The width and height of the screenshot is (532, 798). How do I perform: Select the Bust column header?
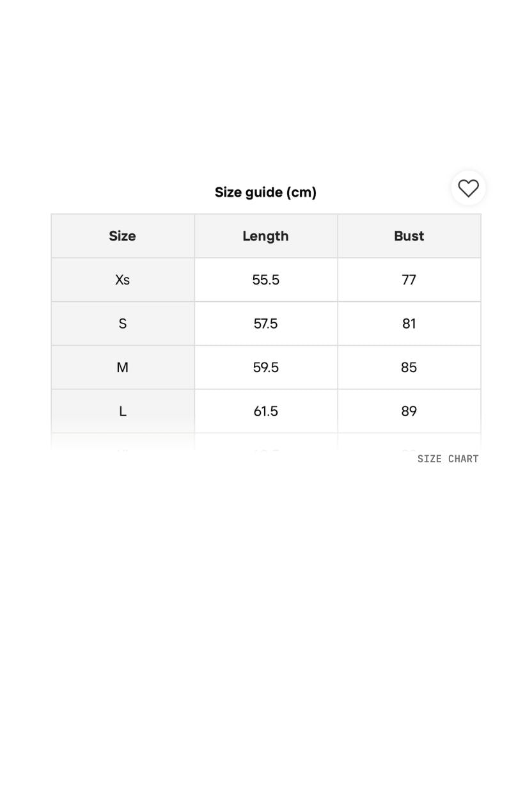point(409,236)
